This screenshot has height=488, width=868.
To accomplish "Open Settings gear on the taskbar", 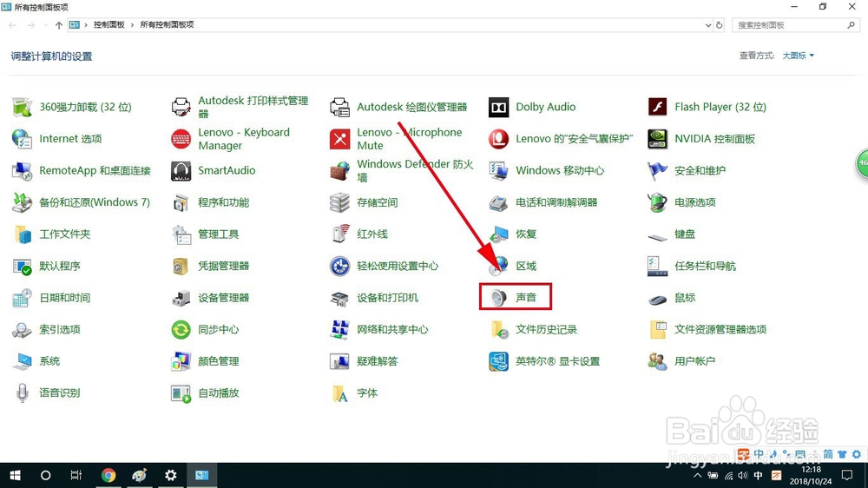I will point(170,475).
